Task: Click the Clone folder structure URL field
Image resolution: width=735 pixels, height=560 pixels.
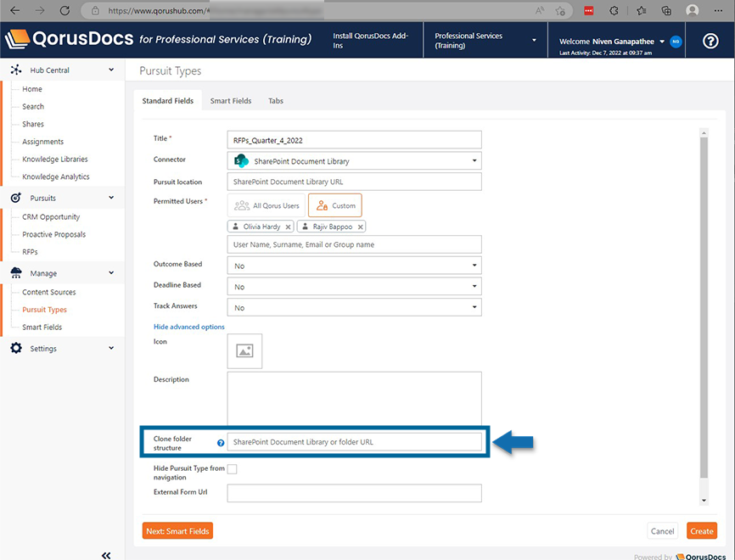Action: pos(355,442)
